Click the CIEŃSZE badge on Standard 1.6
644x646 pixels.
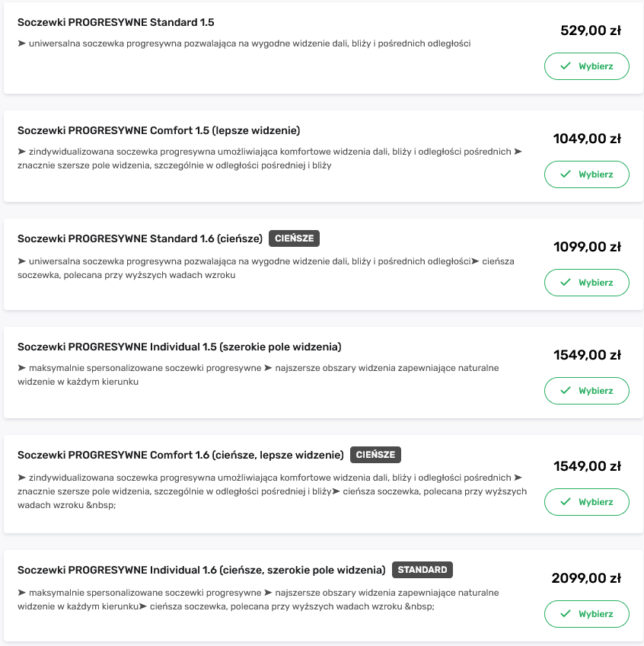pyautogui.click(x=295, y=238)
